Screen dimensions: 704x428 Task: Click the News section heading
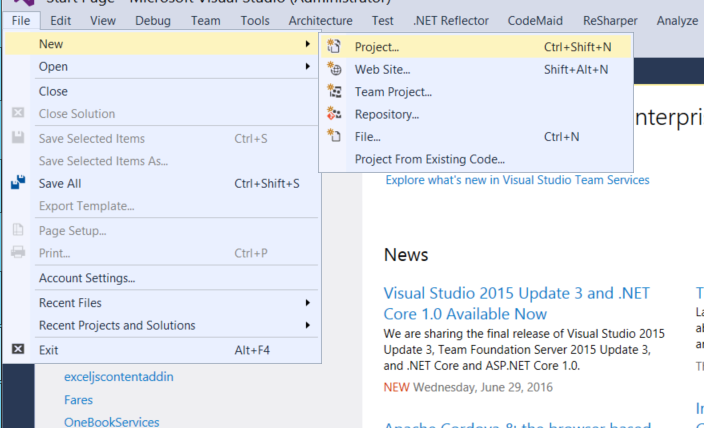(406, 255)
